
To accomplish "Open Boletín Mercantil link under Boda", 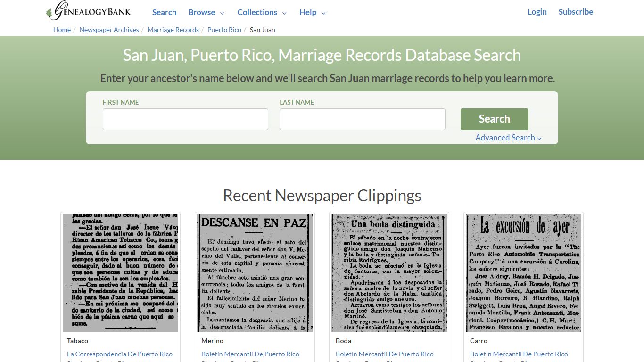I will [385, 354].
